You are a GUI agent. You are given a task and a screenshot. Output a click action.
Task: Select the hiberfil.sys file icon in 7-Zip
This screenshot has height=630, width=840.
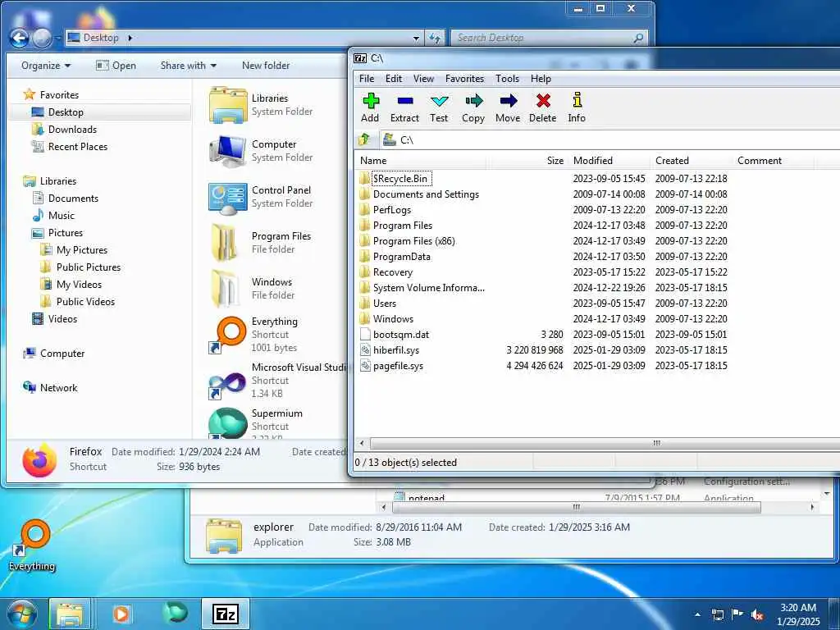coord(365,349)
